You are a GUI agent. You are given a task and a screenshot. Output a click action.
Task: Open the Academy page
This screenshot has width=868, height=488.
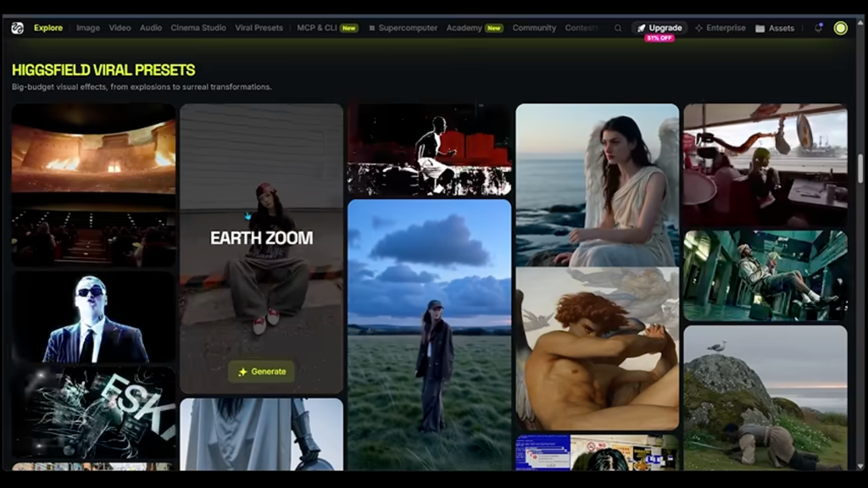click(x=475, y=28)
